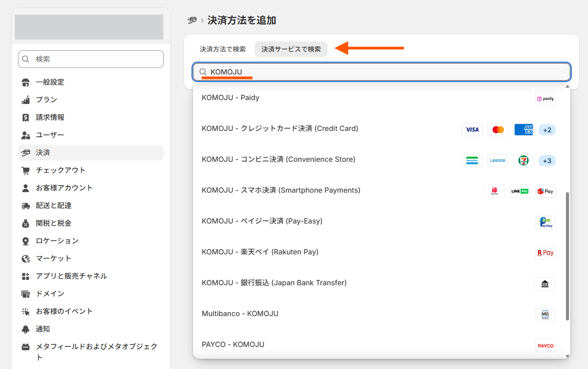The height and width of the screenshot is (369, 588).
Task: Expand the +2 more card brands badge
Action: coord(547,130)
